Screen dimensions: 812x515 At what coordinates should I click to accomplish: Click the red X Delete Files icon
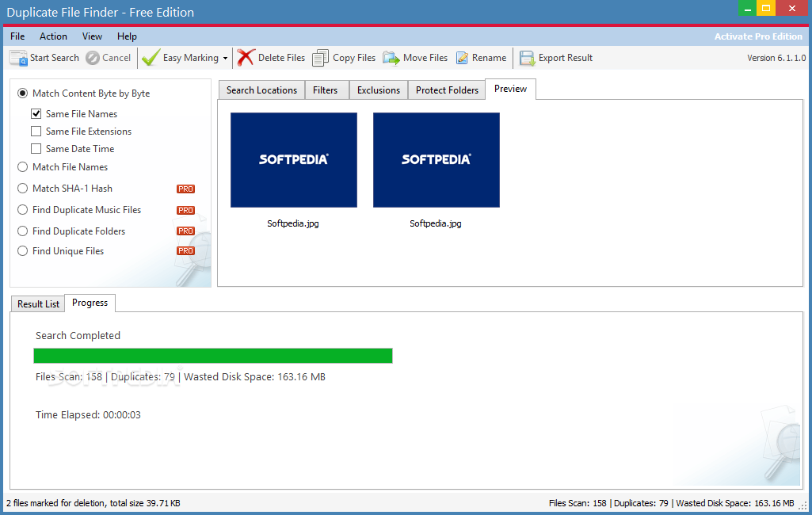point(246,58)
